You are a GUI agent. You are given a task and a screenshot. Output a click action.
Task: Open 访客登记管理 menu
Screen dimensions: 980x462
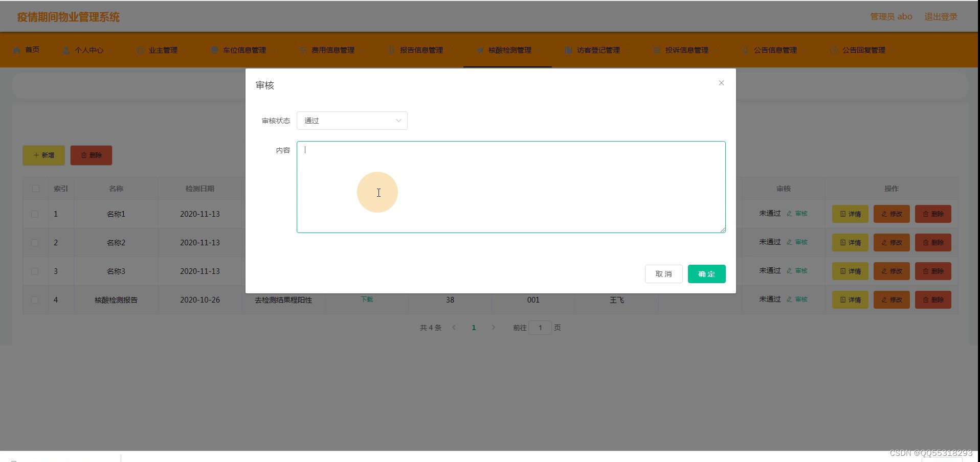pos(598,50)
